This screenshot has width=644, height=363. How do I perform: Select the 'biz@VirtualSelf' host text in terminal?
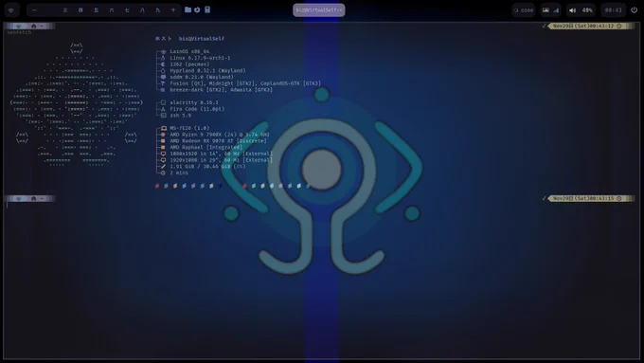(201, 39)
